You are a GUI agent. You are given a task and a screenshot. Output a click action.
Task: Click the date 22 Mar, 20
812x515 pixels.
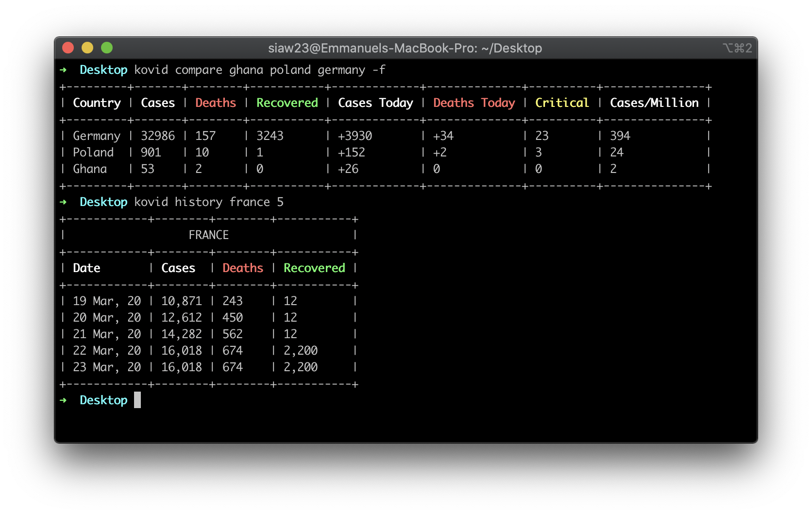coord(107,351)
